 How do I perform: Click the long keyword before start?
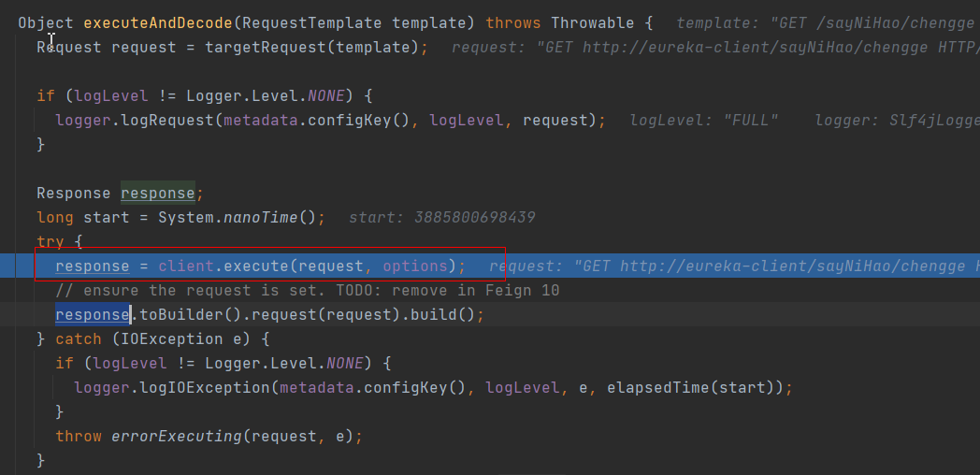point(55,218)
